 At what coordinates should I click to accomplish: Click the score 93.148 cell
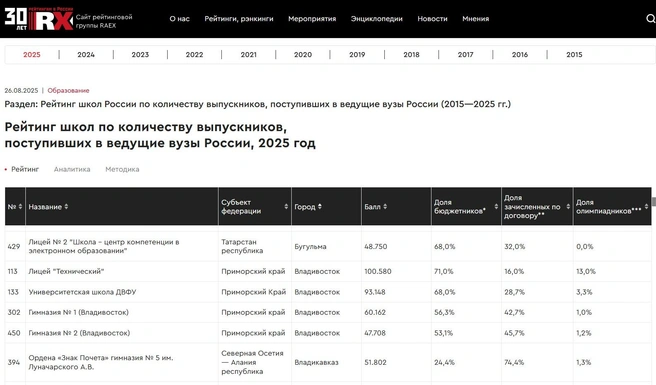pyautogui.click(x=375, y=292)
